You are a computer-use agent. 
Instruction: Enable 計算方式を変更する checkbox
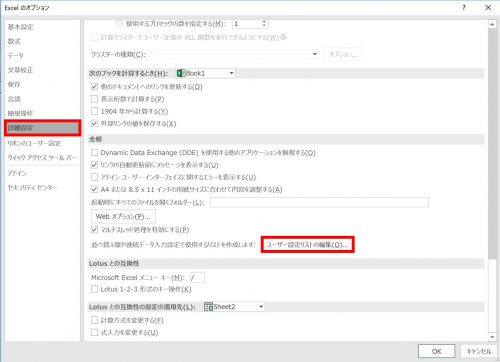pos(94,320)
